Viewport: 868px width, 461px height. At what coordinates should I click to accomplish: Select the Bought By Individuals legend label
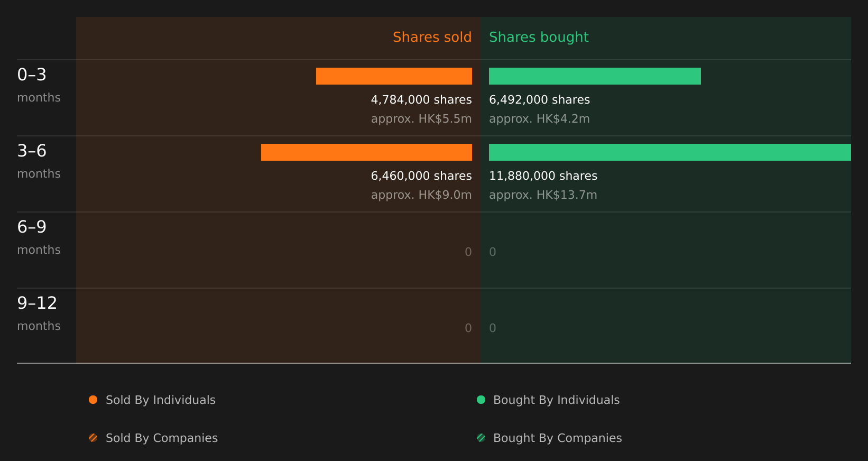pos(556,400)
